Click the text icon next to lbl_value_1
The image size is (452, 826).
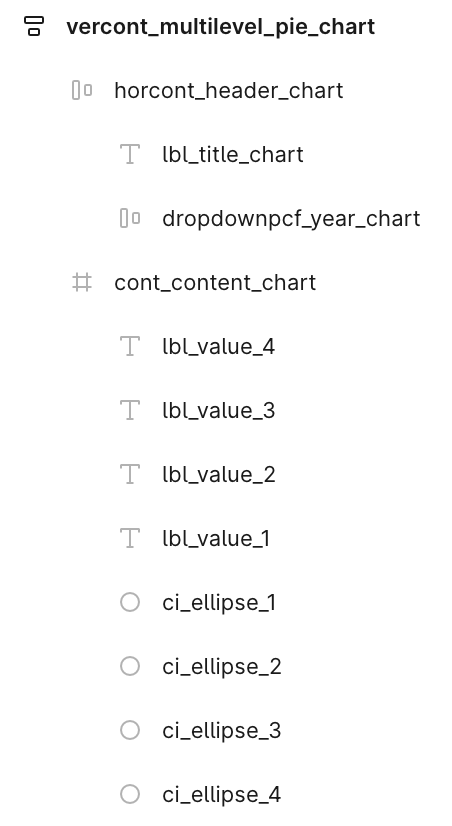click(130, 538)
